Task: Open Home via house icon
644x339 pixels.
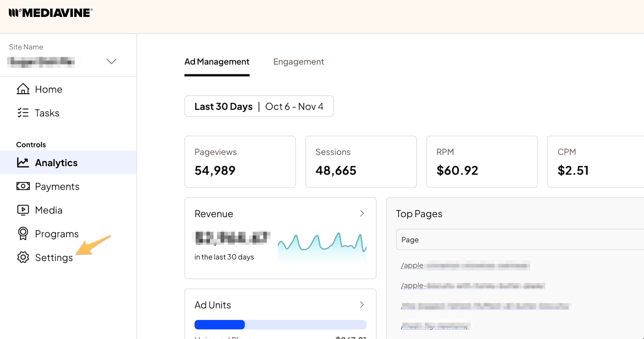Action: tap(23, 89)
